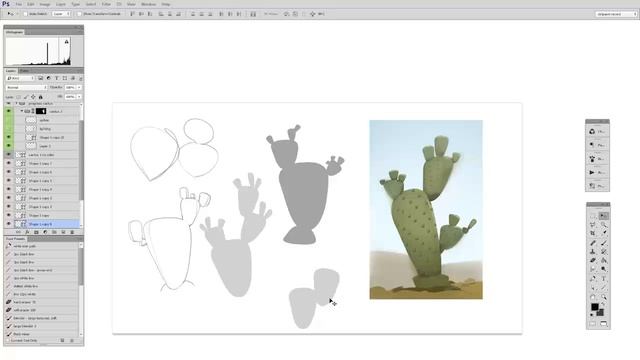The width and height of the screenshot is (640, 360).
Task: Collapse the 'cactus 3' group triangle
Action: pos(22,111)
